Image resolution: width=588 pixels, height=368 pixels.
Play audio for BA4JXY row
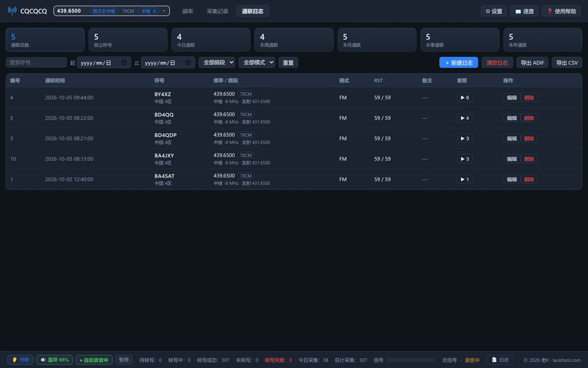465,159
